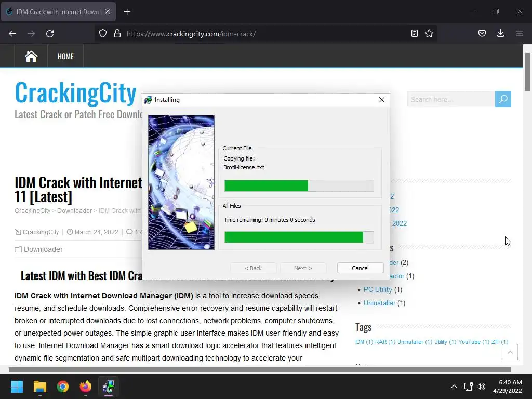
Task: Select the IDM Crack with Internet Download tab
Action: 58,11
